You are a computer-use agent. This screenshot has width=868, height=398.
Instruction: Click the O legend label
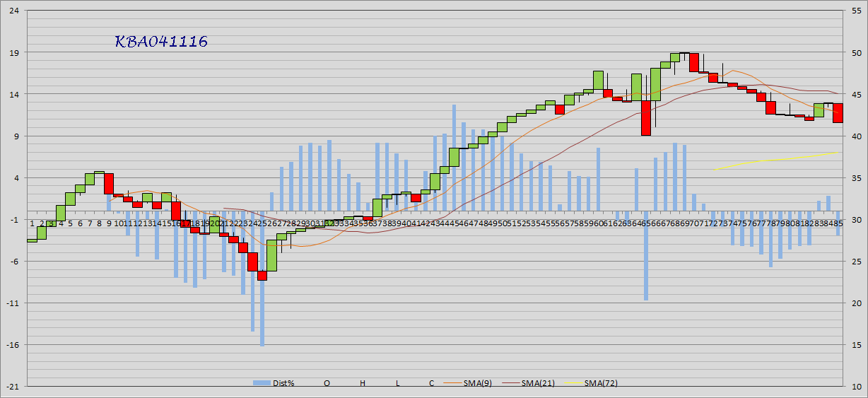(x=327, y=383)
